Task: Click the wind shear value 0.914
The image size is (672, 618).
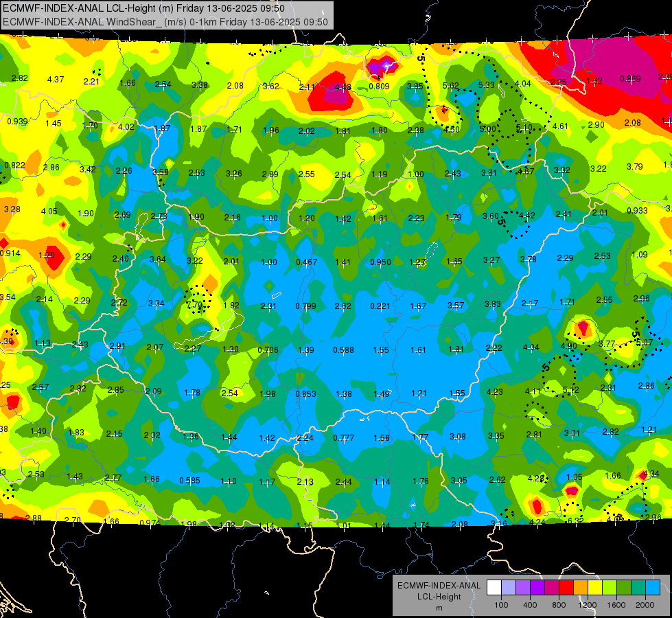Action: pyautogui.click(x=10, y=253)
